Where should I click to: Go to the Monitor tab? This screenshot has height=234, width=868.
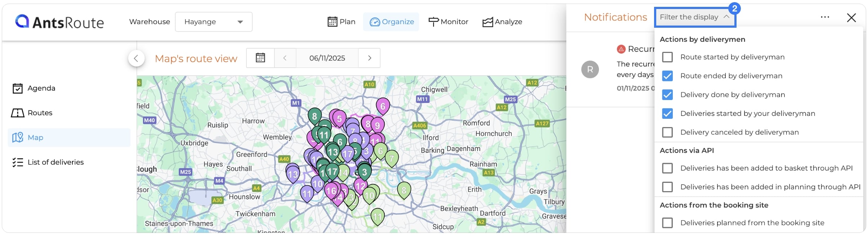[448, 22]
